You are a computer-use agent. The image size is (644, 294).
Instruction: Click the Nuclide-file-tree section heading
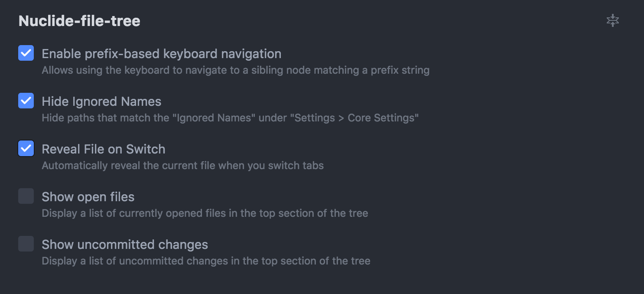pyautogui.click(x=79, y=21)
